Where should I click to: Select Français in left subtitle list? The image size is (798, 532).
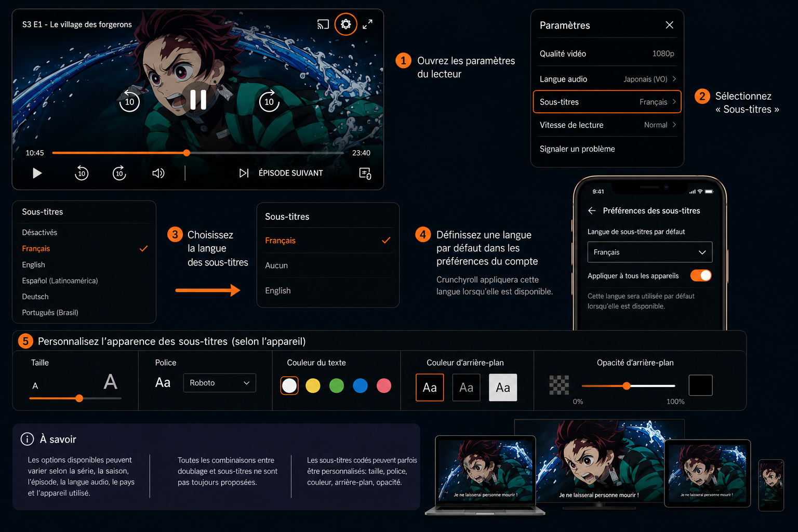coord(84,248)
